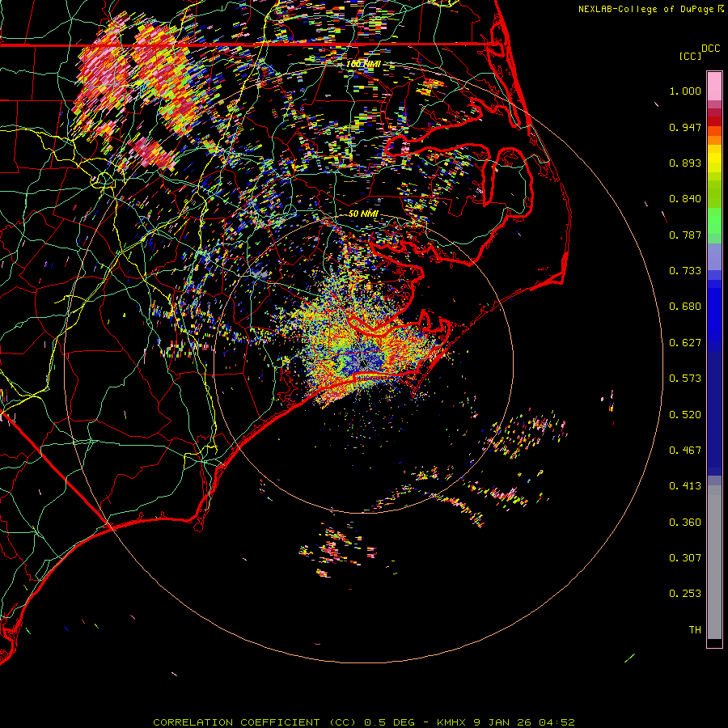
Task: Click the TH label on the legend
Action: [695, 630]
